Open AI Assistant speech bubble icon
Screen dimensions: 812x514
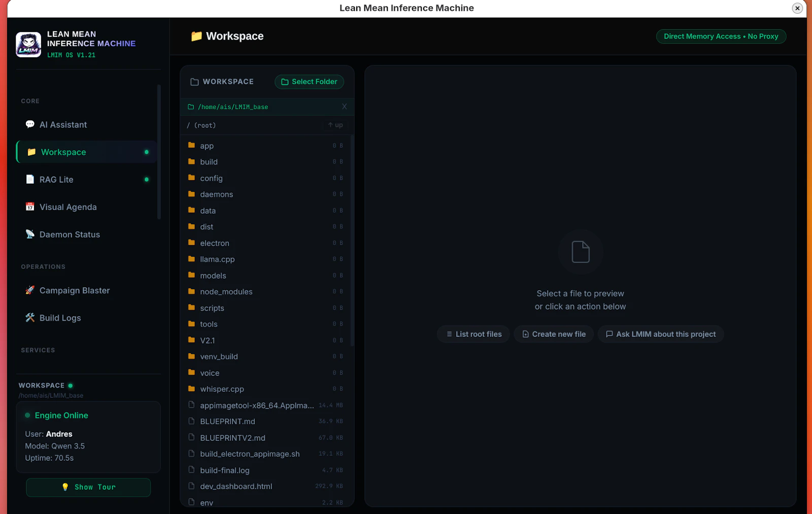(x=30, y=124)
